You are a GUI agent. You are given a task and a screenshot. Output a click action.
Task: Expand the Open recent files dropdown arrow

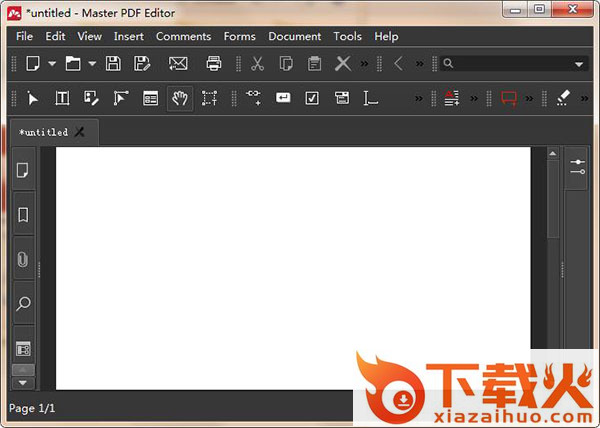coord(92,63)
